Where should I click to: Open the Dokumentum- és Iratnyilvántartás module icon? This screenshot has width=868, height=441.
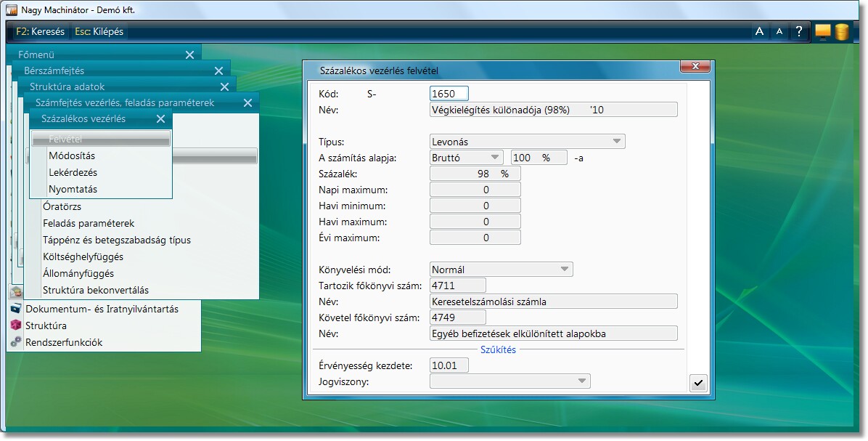(16, 309)
